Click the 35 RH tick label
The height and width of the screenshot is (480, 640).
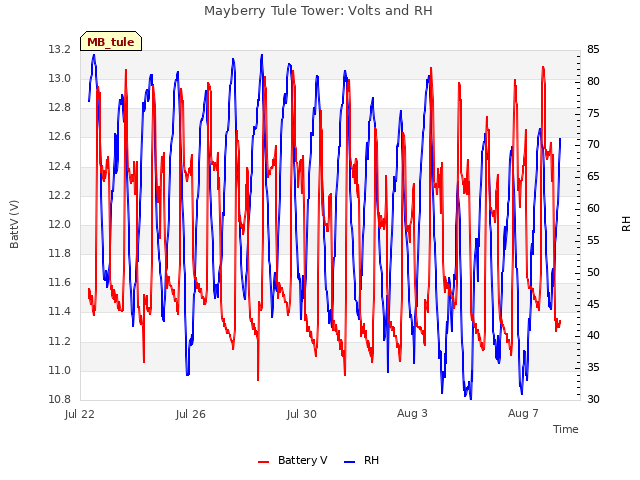click(x=593, y=367)
